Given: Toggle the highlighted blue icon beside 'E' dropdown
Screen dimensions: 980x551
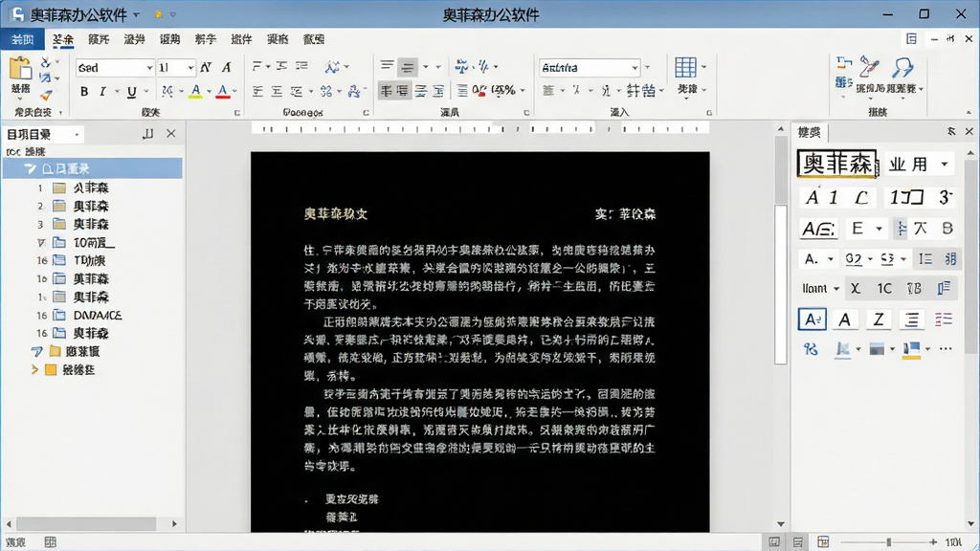Looking at the screenshot, I should tap(901, 228).
